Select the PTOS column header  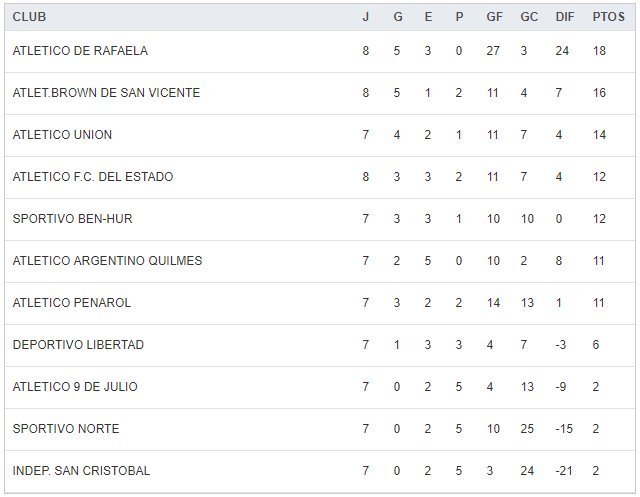click(x=607, y=17)
